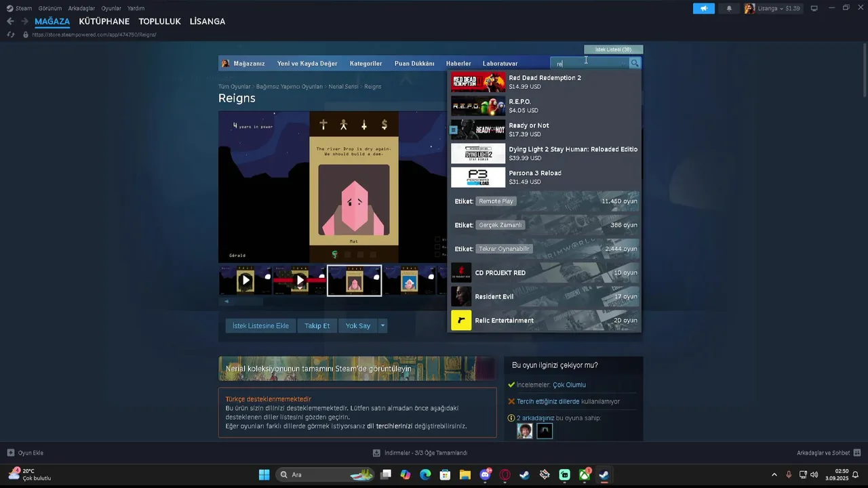Select Persona 3 Reload search result

[x=545, y=177]
